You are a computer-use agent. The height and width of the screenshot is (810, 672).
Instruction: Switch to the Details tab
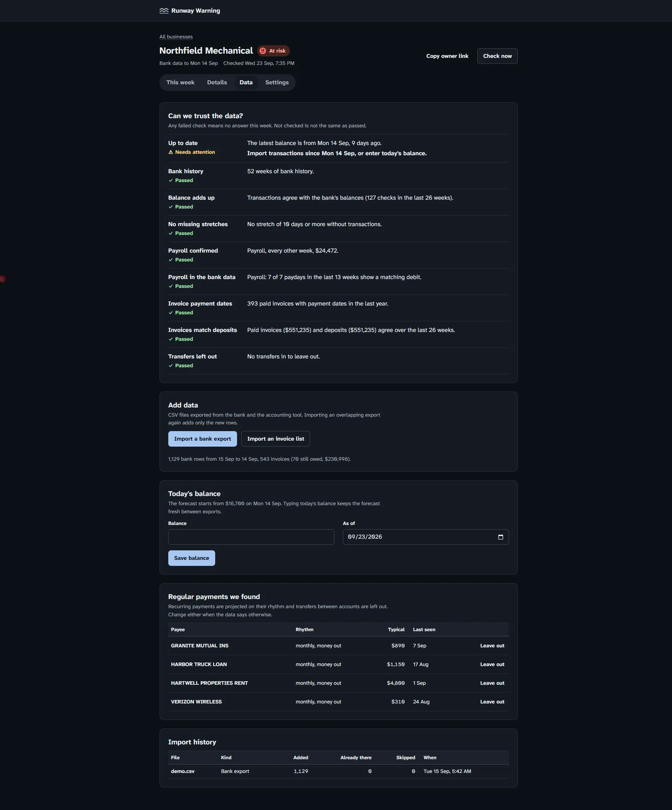pyautogui.click(x=217, y=83)
